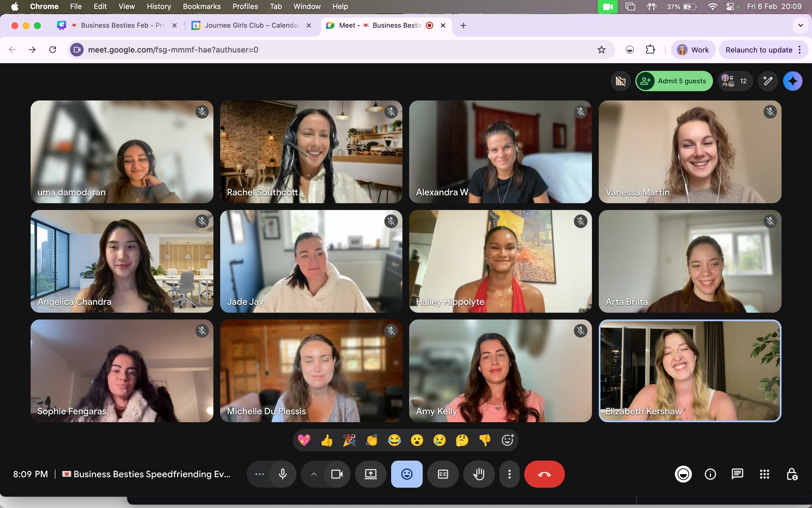Send the clapping hands emoji reaction
The height and width of the screenshot is (508, 812).
click(x=372, y=440)
